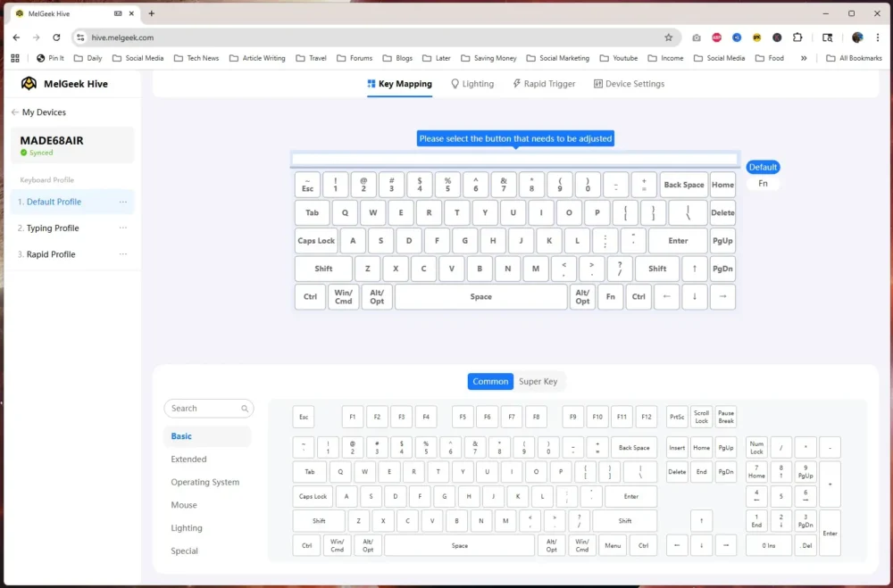Select the Esc key on MADE68 layout

click(307, 185)
